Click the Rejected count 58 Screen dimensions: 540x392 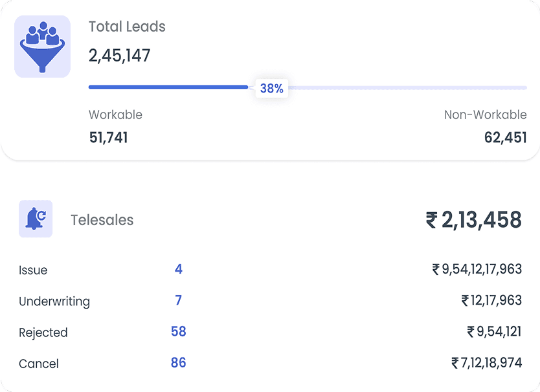[x=179, y=331]
